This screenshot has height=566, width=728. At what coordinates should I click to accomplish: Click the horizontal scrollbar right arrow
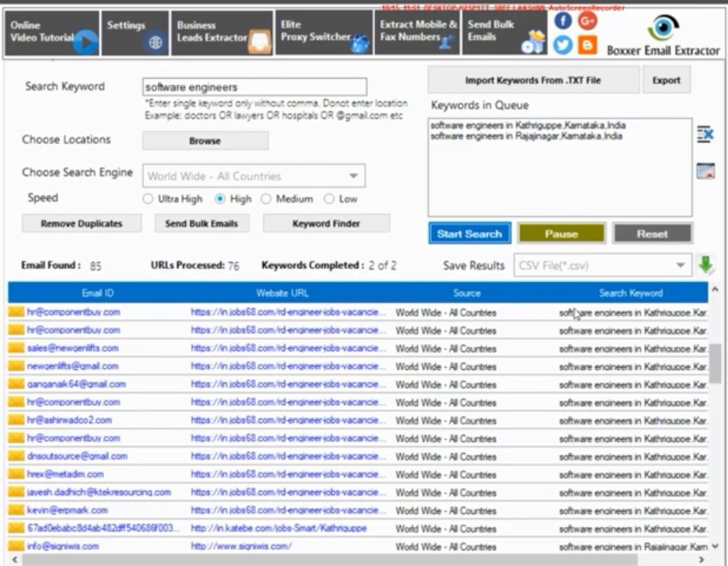pos(701,559)
